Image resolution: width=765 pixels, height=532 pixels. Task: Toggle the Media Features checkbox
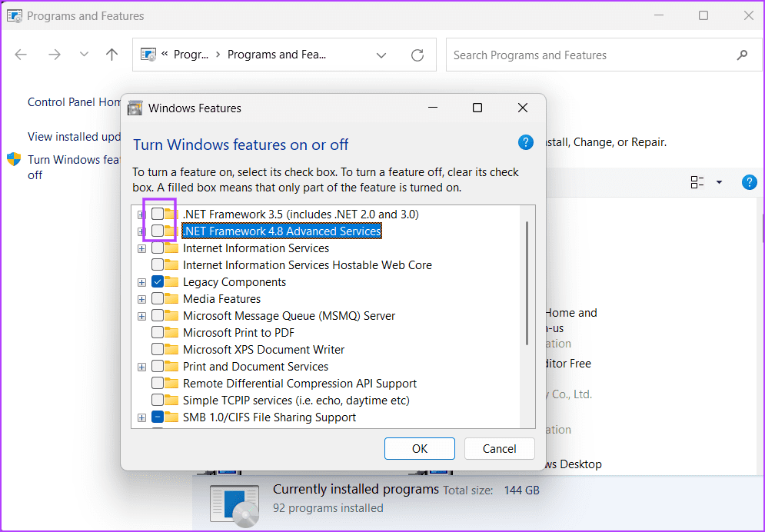(x=157, y=299)
